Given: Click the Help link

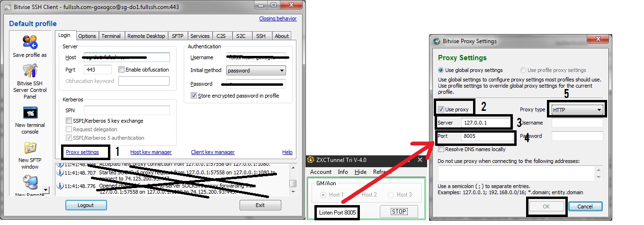Looking at the screenshot, I should pyautogui.click(x=287, y=152).
